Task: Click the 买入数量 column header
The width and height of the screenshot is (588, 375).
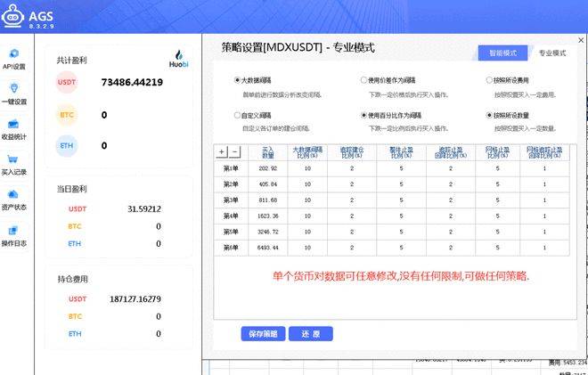Action: click(x=268, y=152)
